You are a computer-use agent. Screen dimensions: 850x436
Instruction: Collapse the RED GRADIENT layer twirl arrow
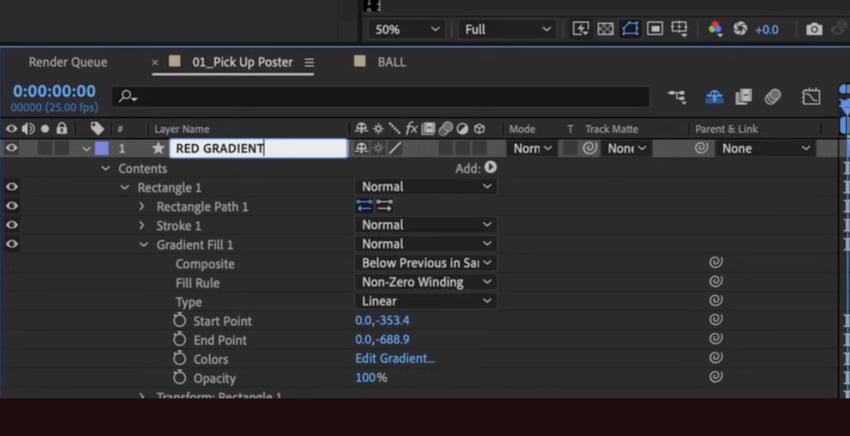86,149
